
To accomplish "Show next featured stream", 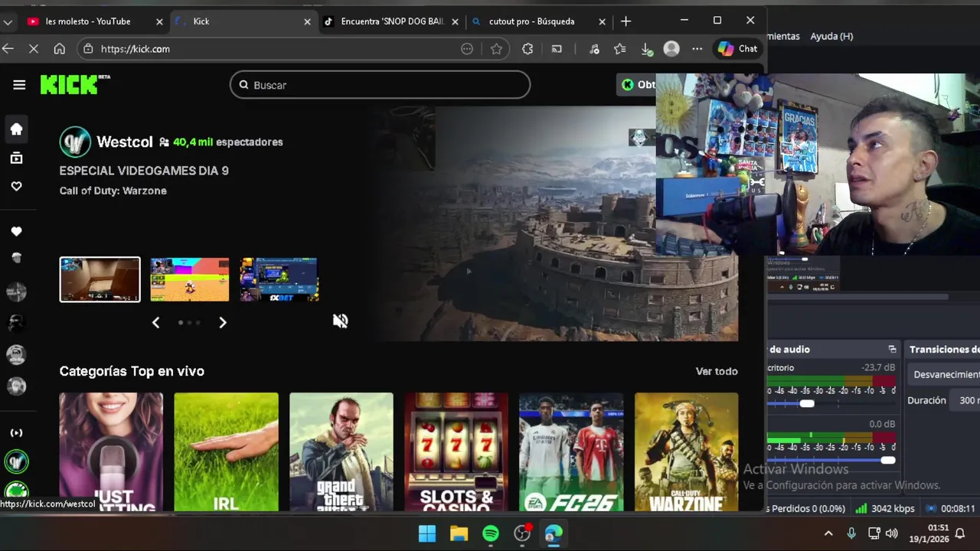I will click(x=223, y=322).
